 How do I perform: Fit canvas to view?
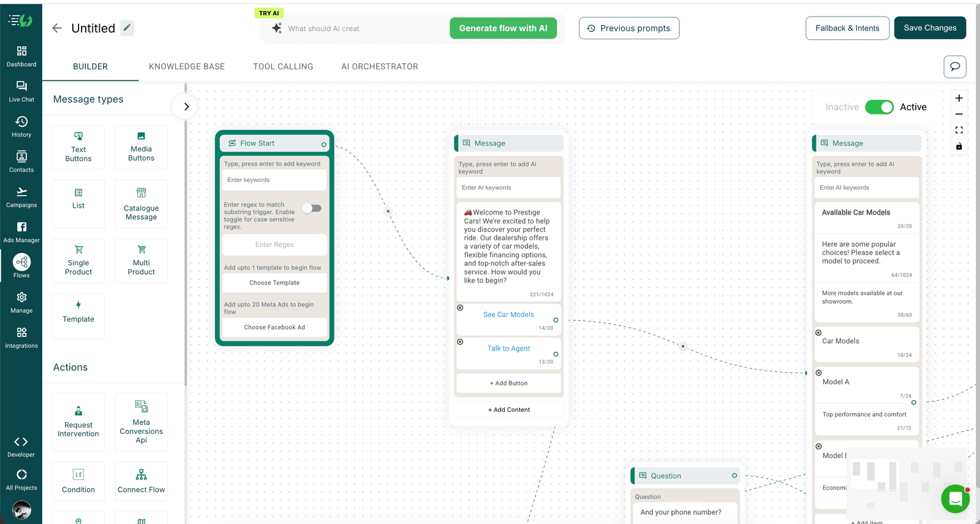(959, 130)
